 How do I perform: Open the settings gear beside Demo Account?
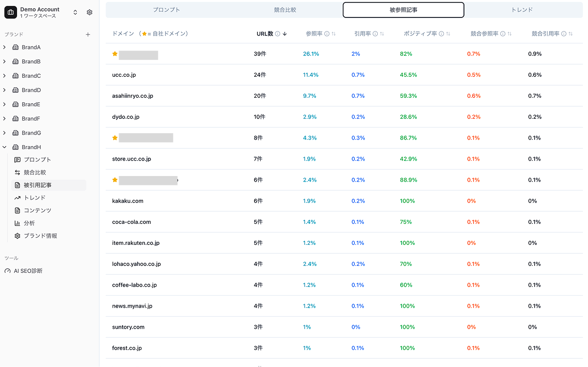89,12
